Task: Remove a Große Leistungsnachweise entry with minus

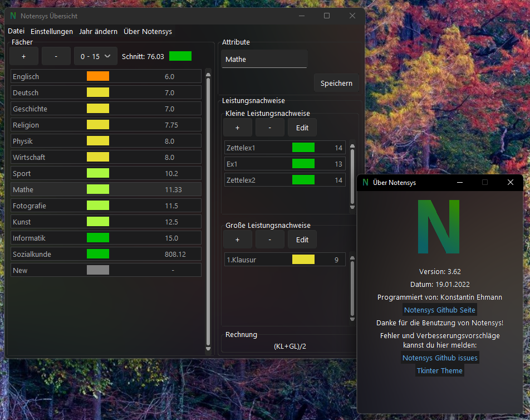Action: tap(269, 240)
